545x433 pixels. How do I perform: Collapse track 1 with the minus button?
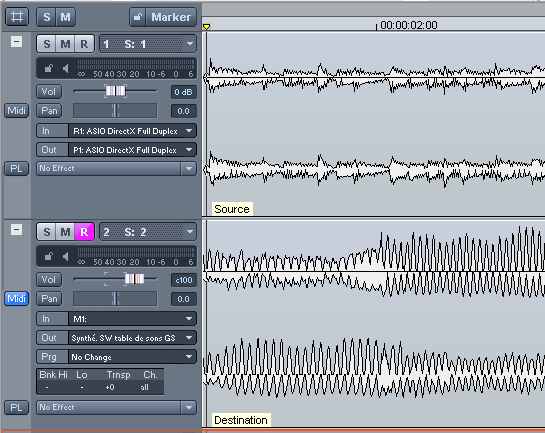tap(16, 42)
